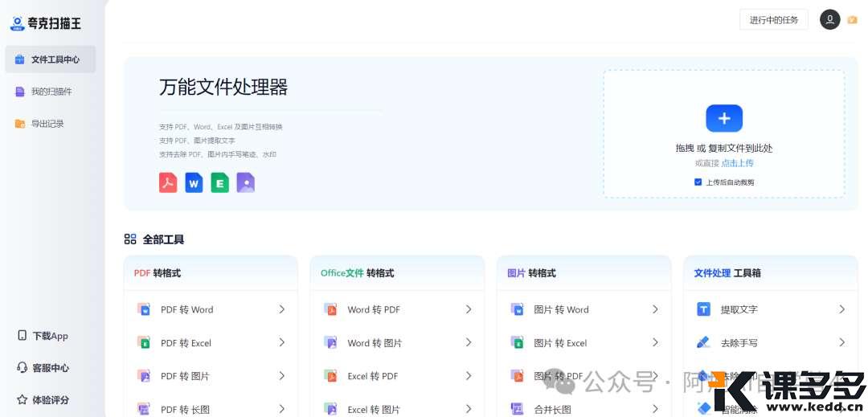Expand the Word 转 PDF chevron

pos(468,309)
